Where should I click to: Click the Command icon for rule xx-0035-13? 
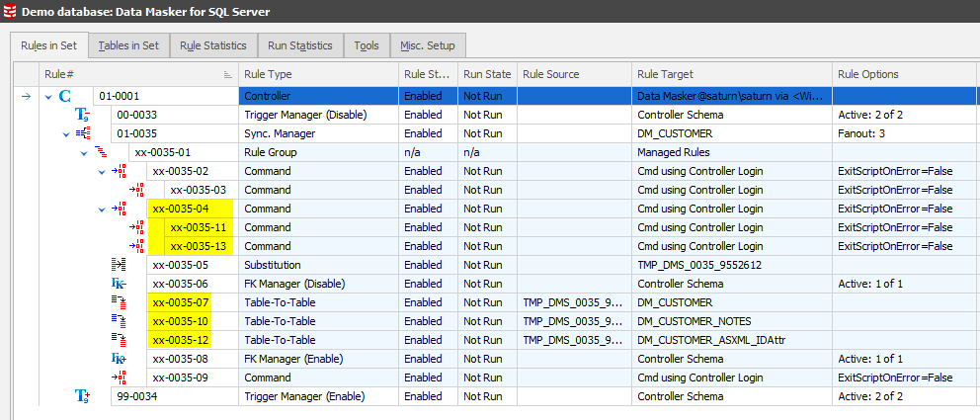pos(137,246)
